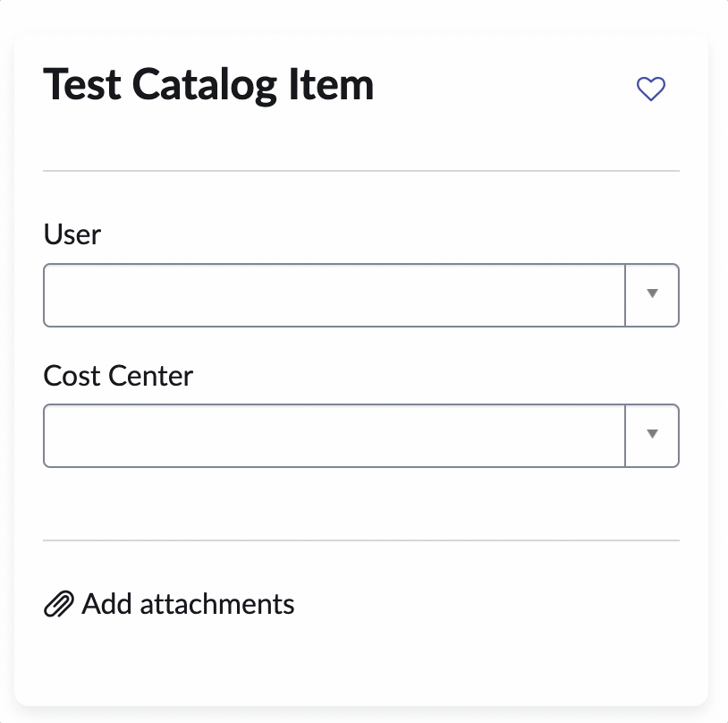Screen dimensions: 728x723
Task: Click the word "Test" in the title
Action: point(82,86)
